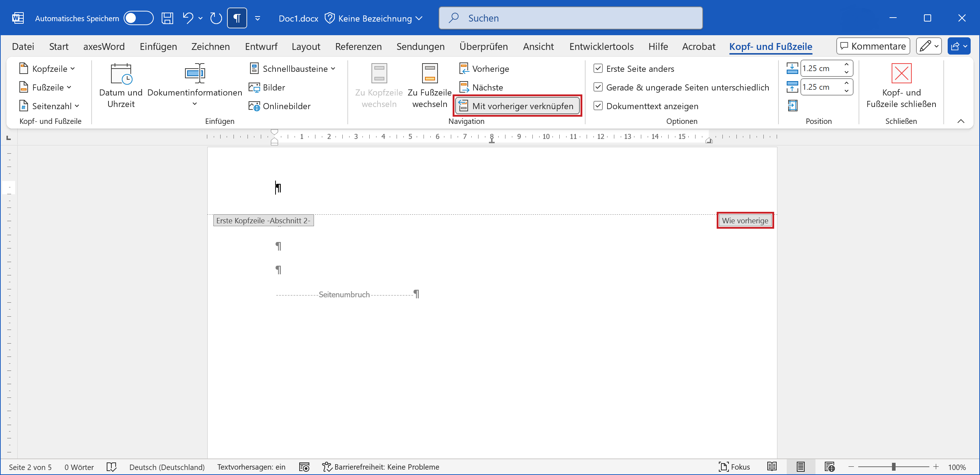The width and height of the screenshot is (980, 475).
Task: Click the Save icon in title bar
Action: pos(167,18)
